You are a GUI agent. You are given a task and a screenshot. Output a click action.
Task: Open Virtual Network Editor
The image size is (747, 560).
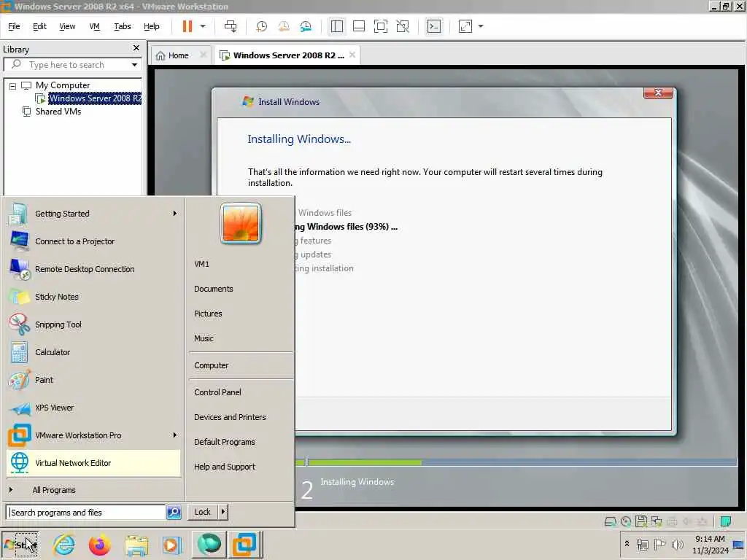[94, 463]
